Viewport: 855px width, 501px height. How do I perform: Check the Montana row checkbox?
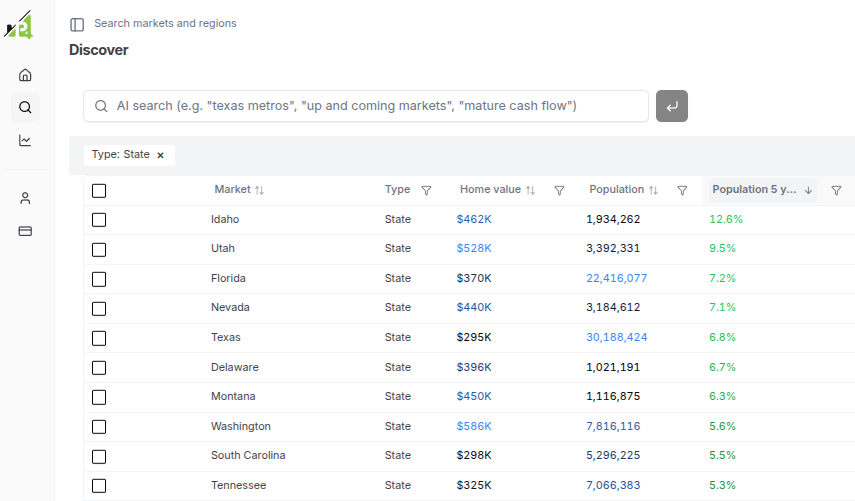pyautogui.click(x=99, y=397)
